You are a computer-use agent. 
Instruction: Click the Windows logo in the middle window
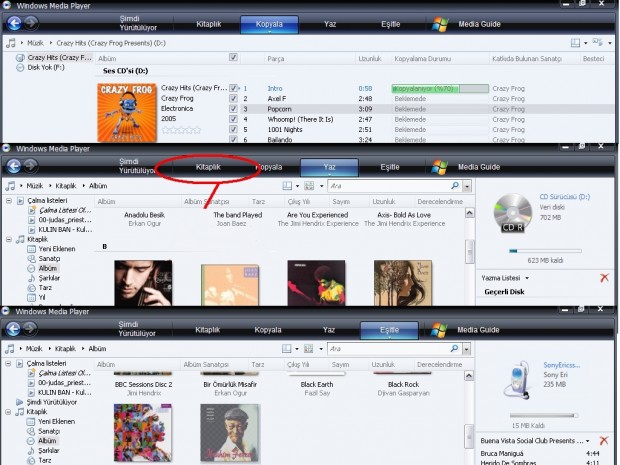439,167
